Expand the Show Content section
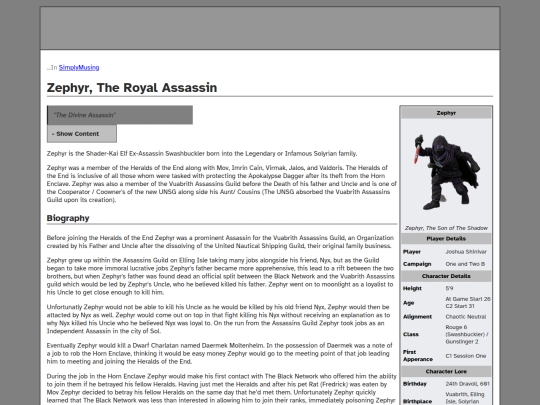This screenshot has height=405, width=540. click(x=82, y=134)
